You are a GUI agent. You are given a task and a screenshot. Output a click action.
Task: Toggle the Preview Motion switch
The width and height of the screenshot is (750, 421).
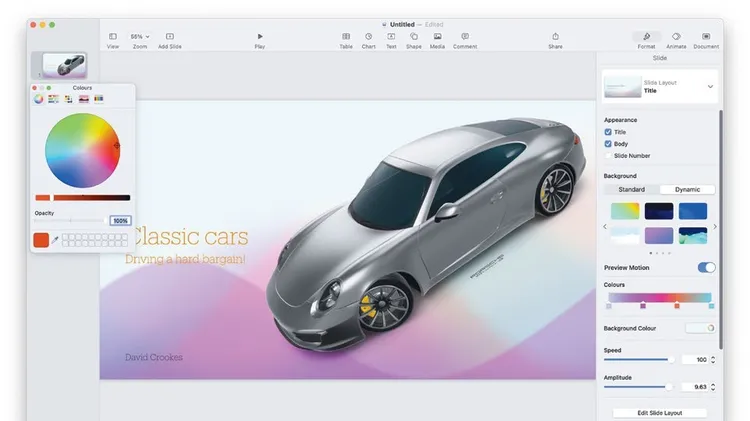706,267
